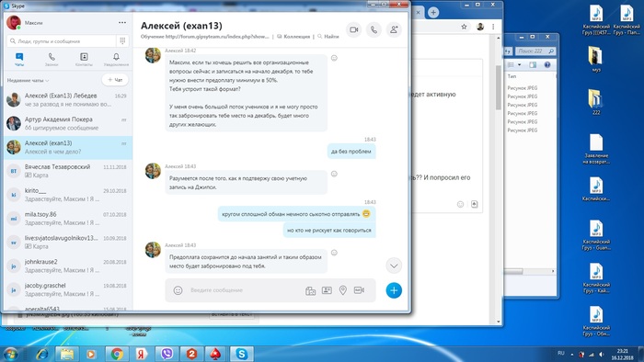Open Chrome from the taskbar
This screenshot has height=362, width=644.
pos(117,354)
